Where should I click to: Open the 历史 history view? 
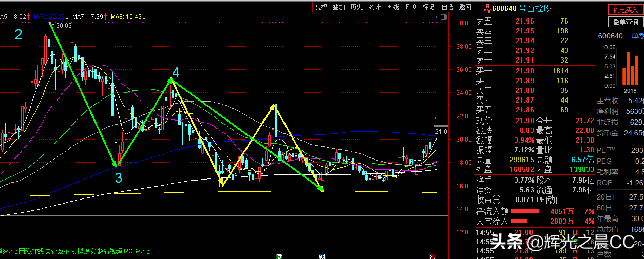click(356, 7)
